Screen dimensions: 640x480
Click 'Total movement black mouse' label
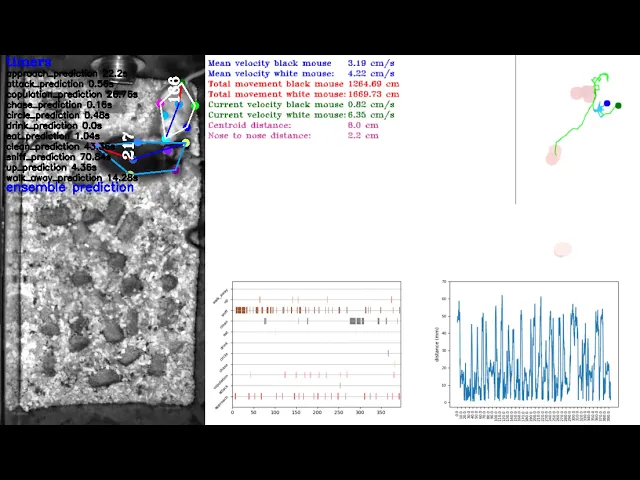[276, 84]
